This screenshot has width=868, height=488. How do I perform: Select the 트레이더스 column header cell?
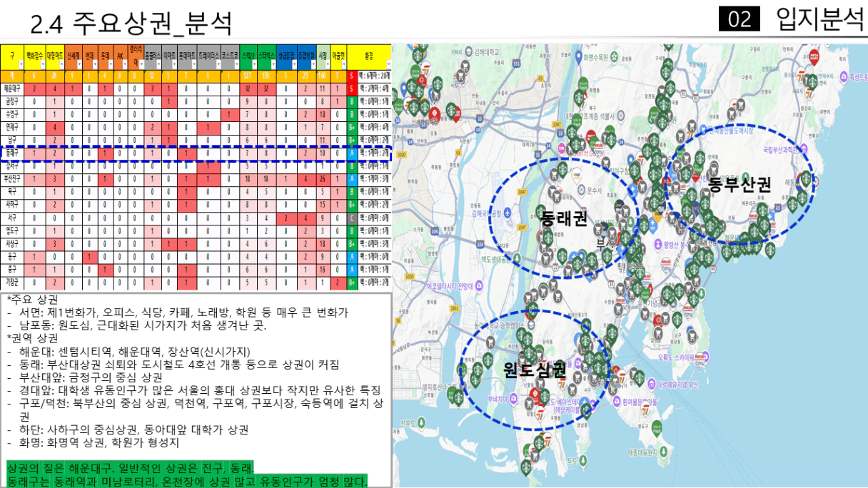209,56
